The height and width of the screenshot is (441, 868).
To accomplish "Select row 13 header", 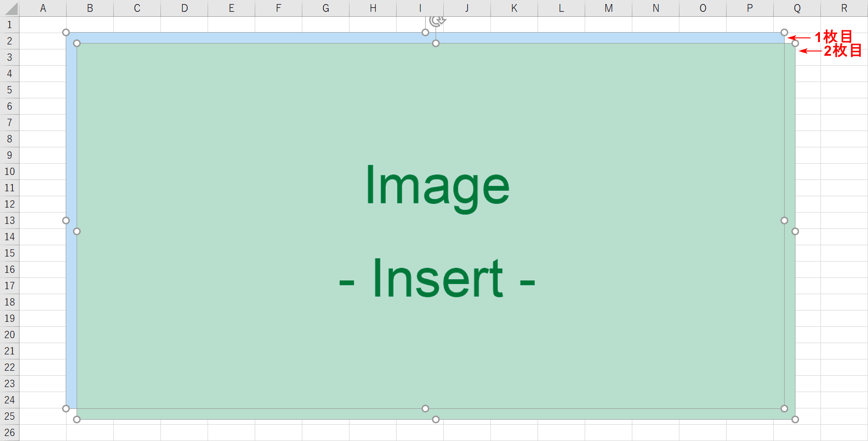I will [10, 220].
